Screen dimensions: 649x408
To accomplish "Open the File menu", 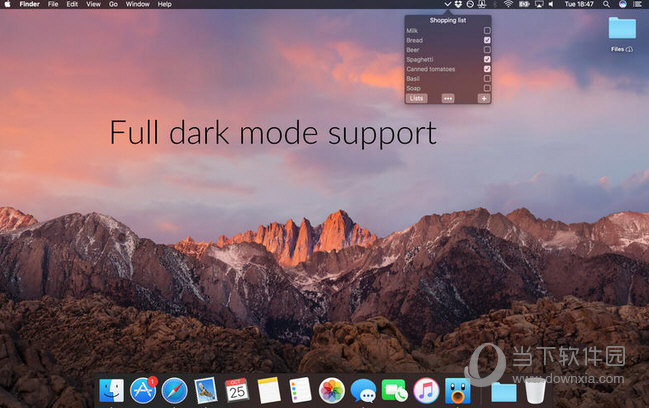I will pyautogui.click(x=53, y=4).
